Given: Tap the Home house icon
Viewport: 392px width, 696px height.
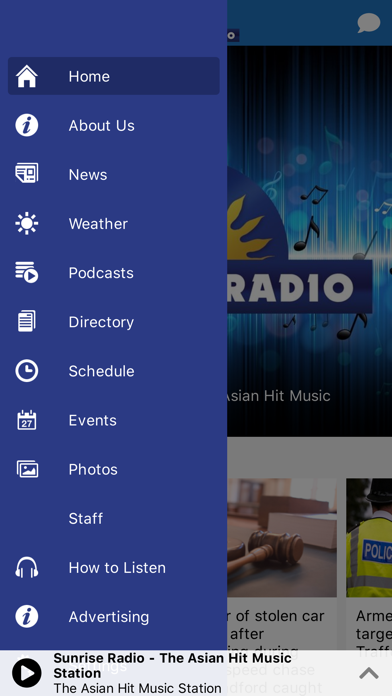Looking at the screenshot, I should point(27,76).
